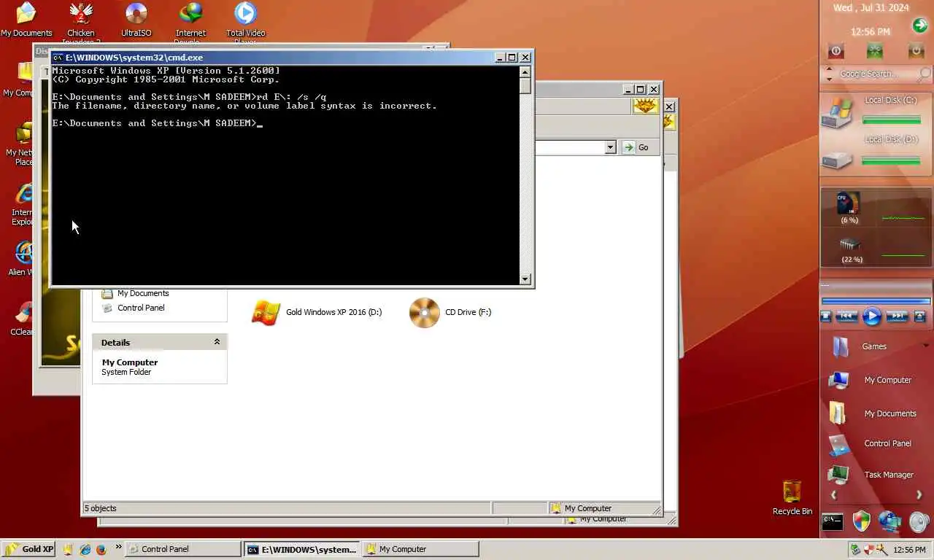This screenshot has width=934, height=560.
Task: Collapse the Details panel in My Computer
Action: [217, 342]
